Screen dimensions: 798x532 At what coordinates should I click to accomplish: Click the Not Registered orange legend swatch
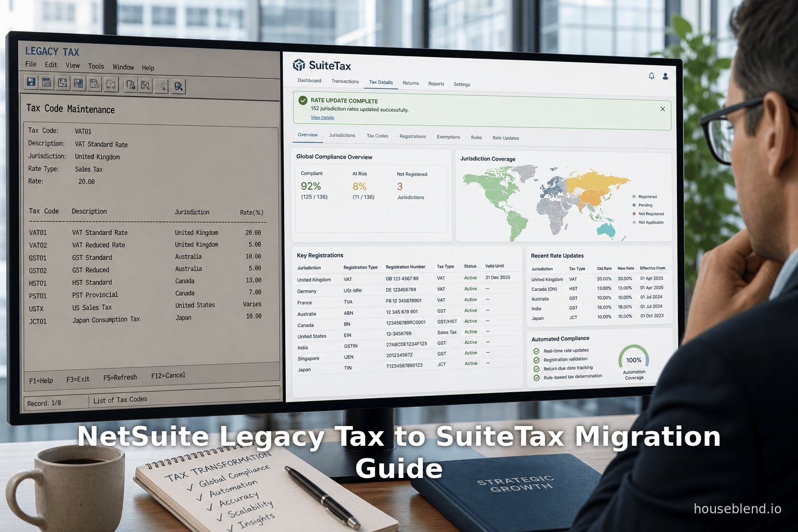pyautogui.click(x=634, y=214)
